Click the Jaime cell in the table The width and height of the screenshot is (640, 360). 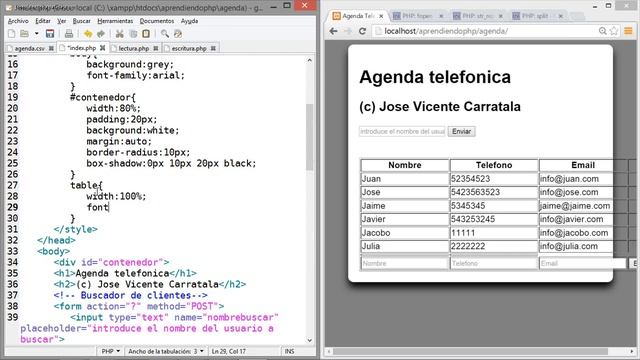[x=405, y=206]
